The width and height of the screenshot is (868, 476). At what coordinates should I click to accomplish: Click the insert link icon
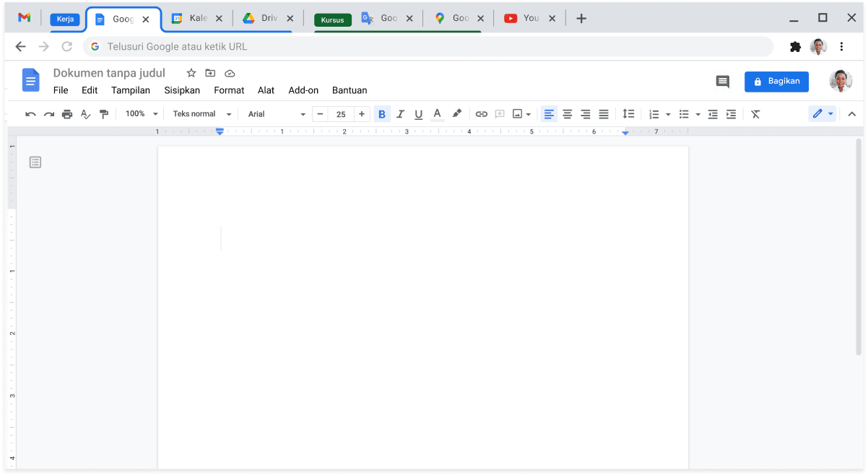point(481,114)
